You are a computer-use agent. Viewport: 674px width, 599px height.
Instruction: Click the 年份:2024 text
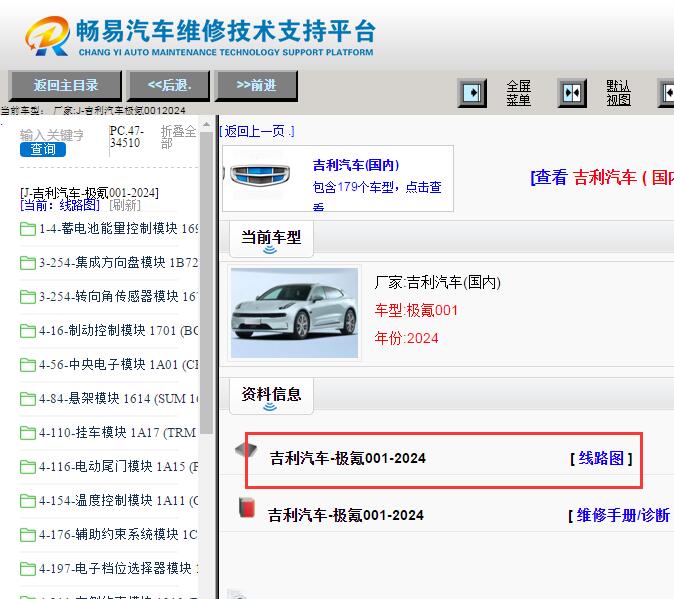coord(406,338)
